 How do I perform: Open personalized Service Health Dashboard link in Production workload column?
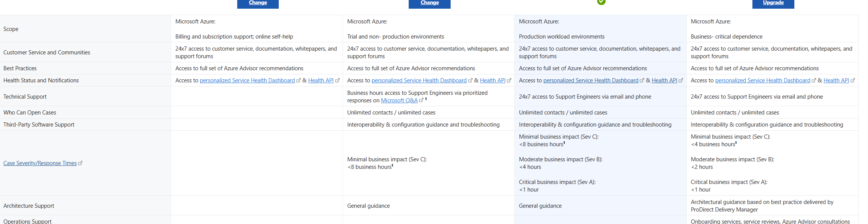(x=591, y=80)
